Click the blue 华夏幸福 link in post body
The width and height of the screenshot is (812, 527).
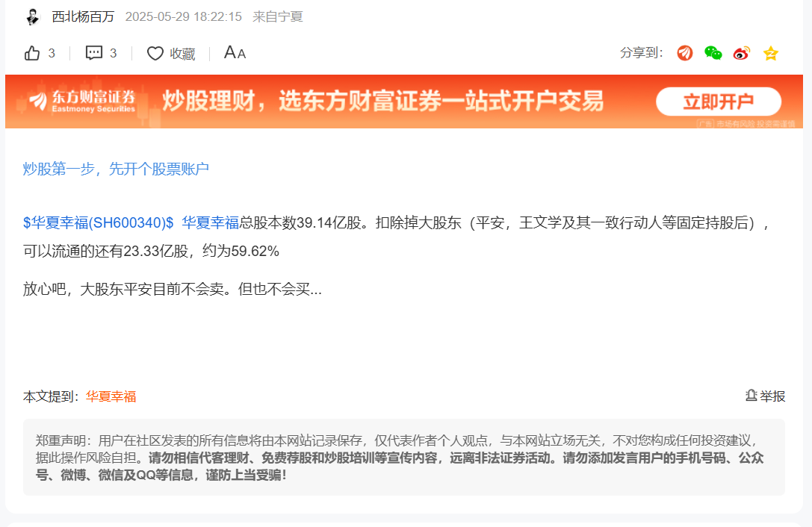pyautogui.click(x=210, y=222)
